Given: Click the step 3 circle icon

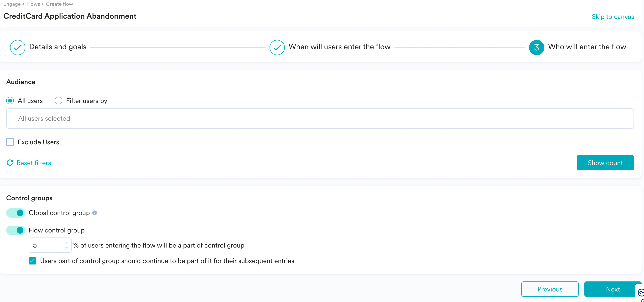Looking at the screenshot, I should pyautogui.click(x=536, y=47).
